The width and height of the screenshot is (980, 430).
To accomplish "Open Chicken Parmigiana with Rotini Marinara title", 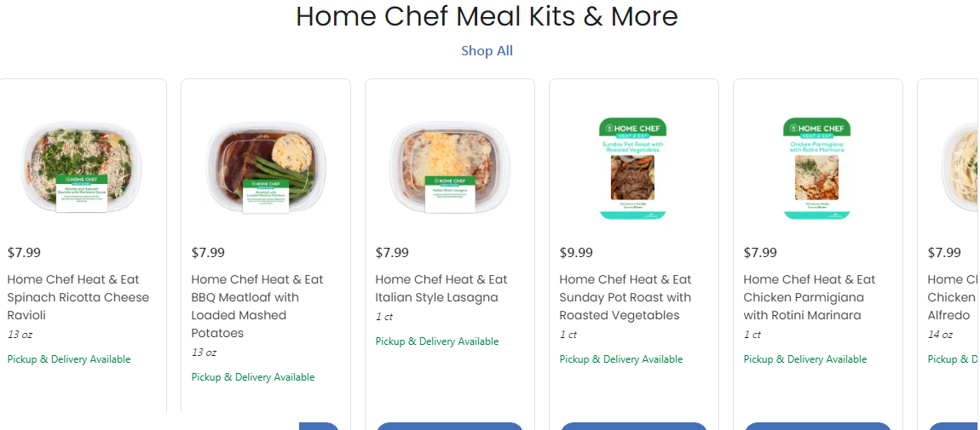I will [x=810, y=297].
